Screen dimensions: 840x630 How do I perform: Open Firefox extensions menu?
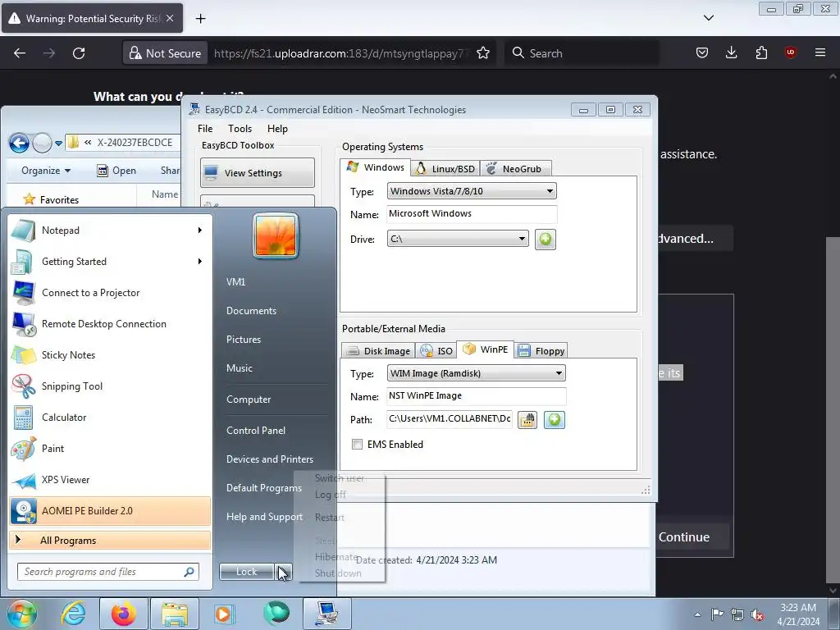point(761,52)
